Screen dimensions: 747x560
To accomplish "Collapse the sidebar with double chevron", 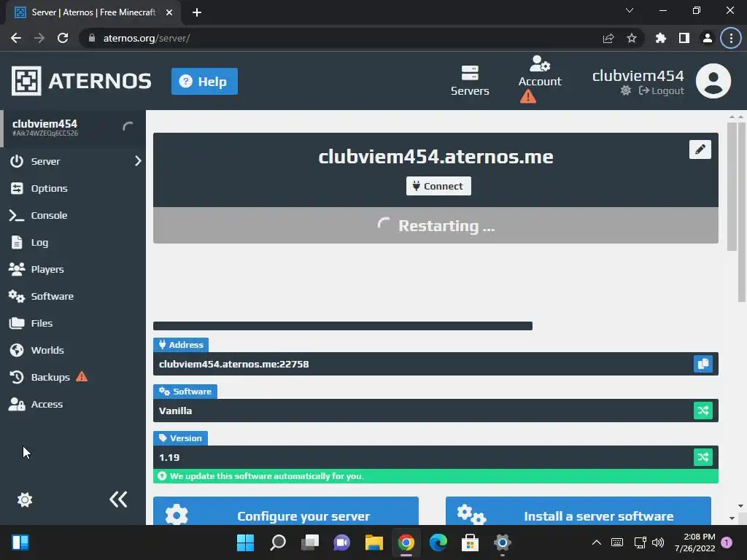I will click(x=118, y=499).
